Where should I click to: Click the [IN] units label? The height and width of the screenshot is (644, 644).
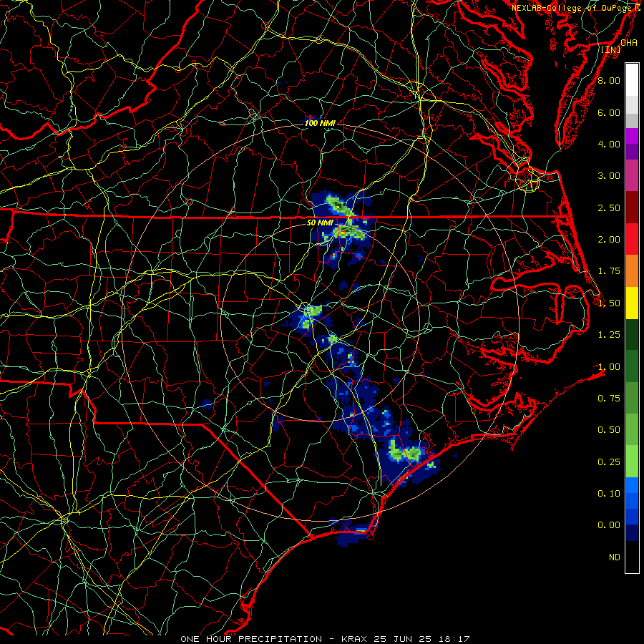coord(611,49)
